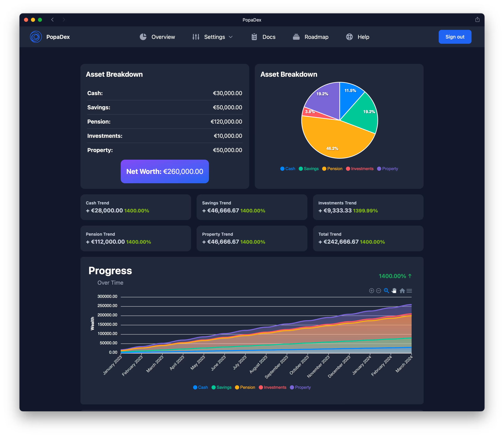Go back using the title bar back arrow
The width and height of the screenshot is (504, 437).
(x=52, y=19)
